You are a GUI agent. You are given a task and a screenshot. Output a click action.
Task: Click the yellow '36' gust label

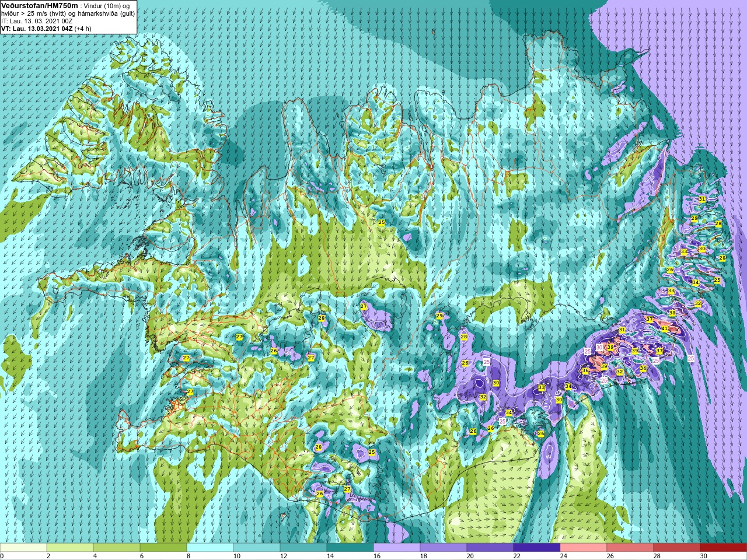(585, 370)
